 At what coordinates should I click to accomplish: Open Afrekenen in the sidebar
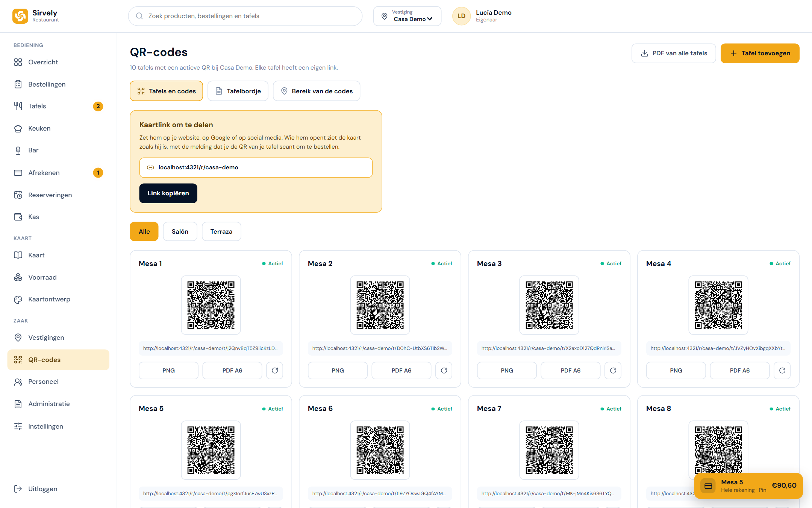[x=58, y=173]
